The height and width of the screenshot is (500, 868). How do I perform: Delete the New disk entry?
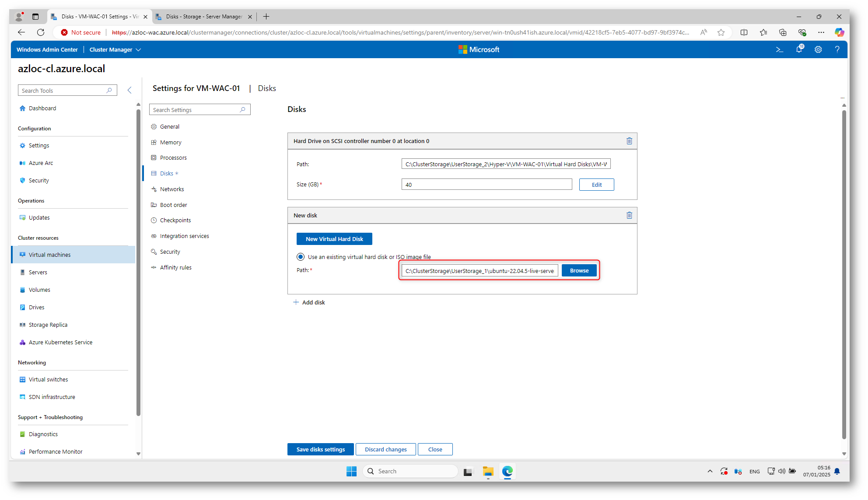[629, 215]
